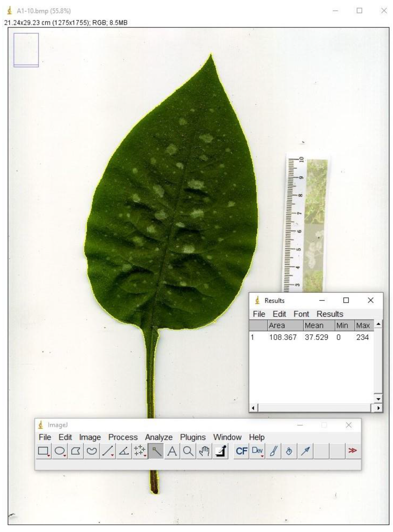Open the Analyze menu
The width and height of the screenshot is (393, 532).
tap(159, 437)
